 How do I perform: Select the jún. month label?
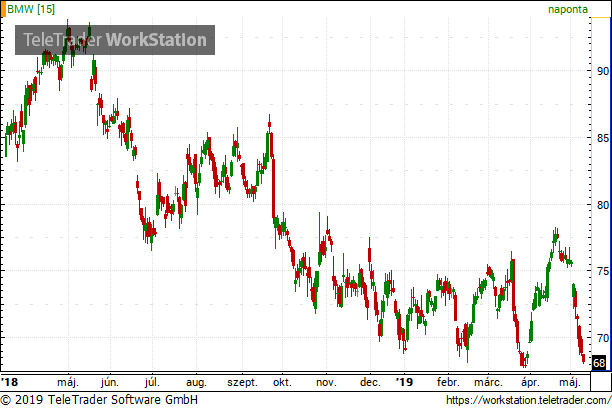[x=110, y=382]
